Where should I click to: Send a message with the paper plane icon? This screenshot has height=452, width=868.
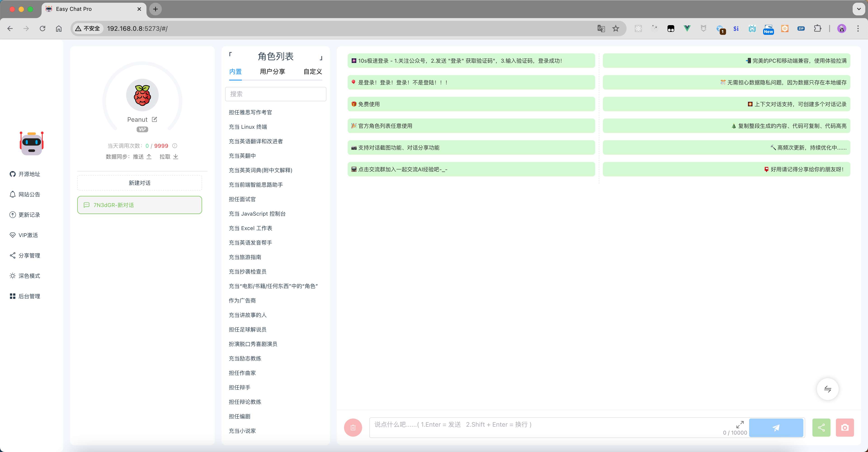tap(776, 427)
